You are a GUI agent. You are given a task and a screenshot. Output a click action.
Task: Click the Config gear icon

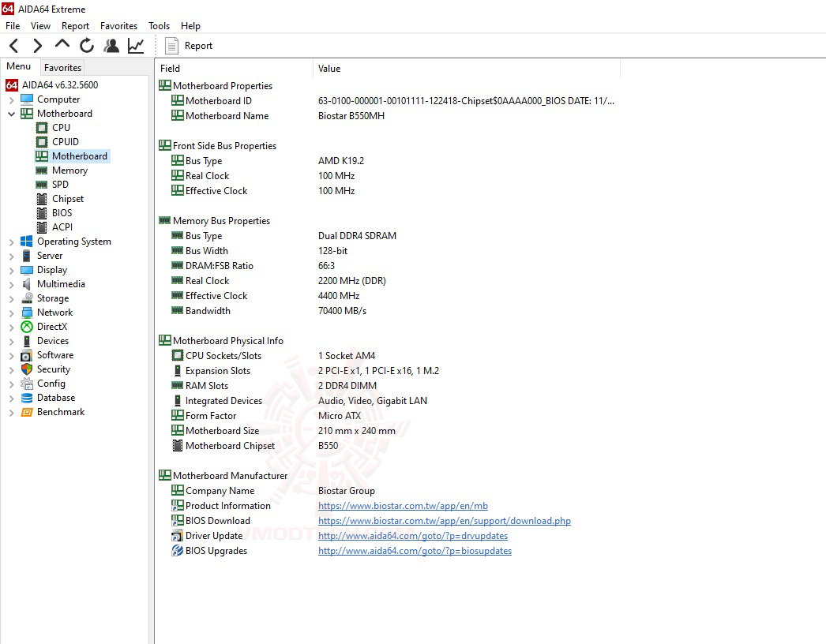click(x=27, y=384)
